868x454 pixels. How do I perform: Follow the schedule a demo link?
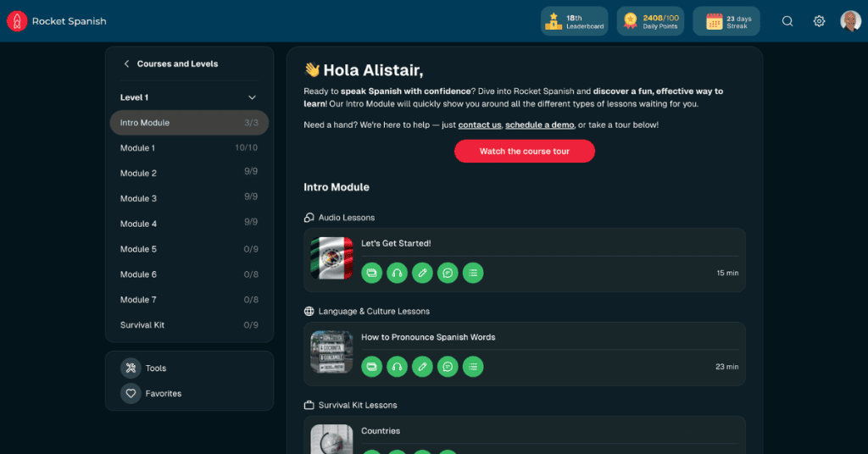540,125
